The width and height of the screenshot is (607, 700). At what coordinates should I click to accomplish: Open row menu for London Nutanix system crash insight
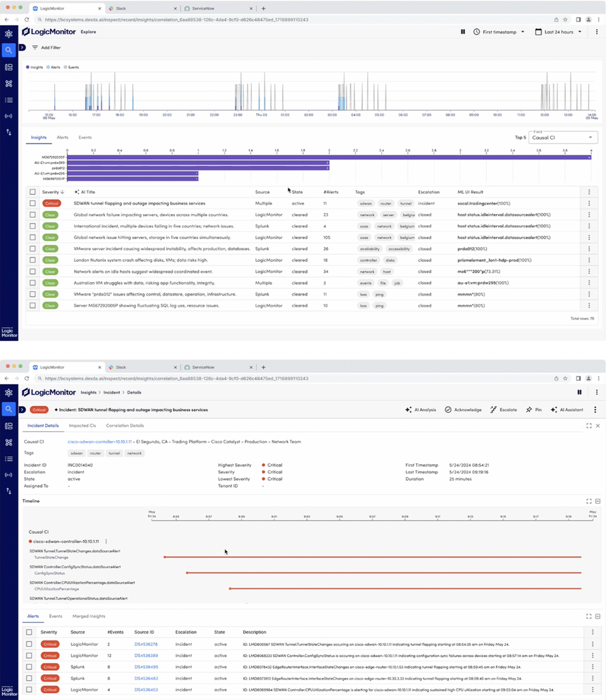click(x=589, y=260)
